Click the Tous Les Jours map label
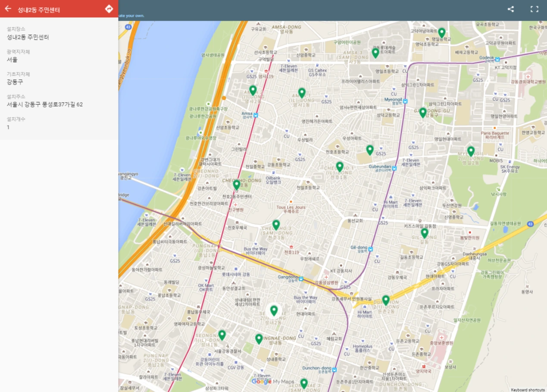 (x=291, y=209)
